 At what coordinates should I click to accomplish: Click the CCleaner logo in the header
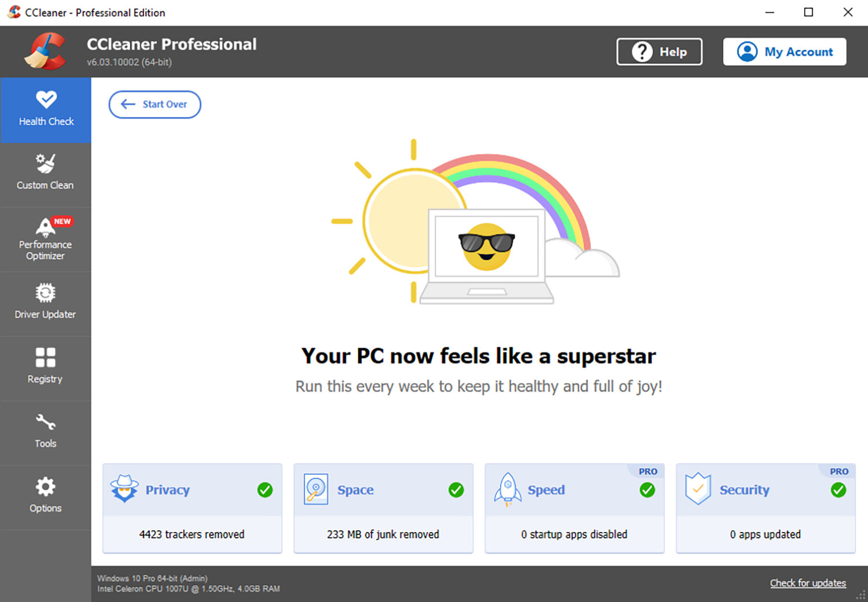(x=45, y=51)
